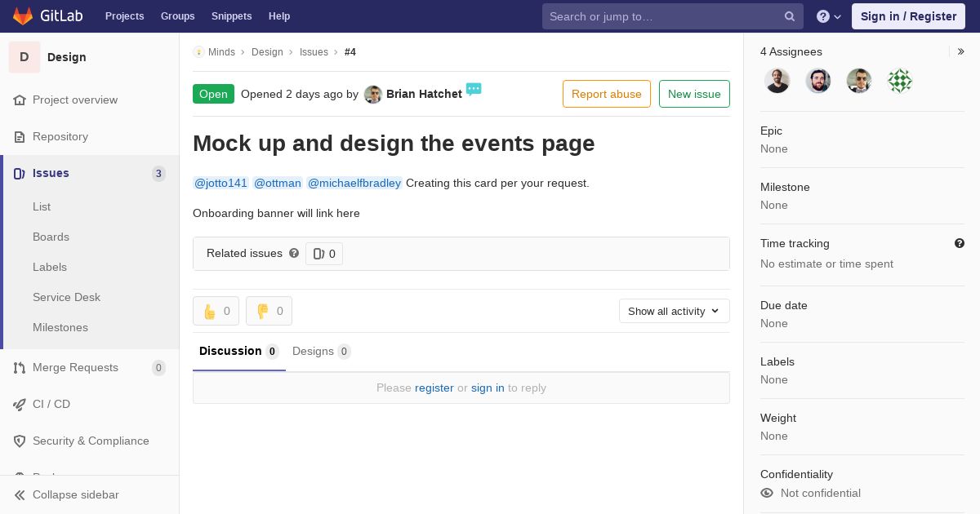Open the help question mark menu
The width and height of the screenshot is (980, 514).
tap(828, 16)
